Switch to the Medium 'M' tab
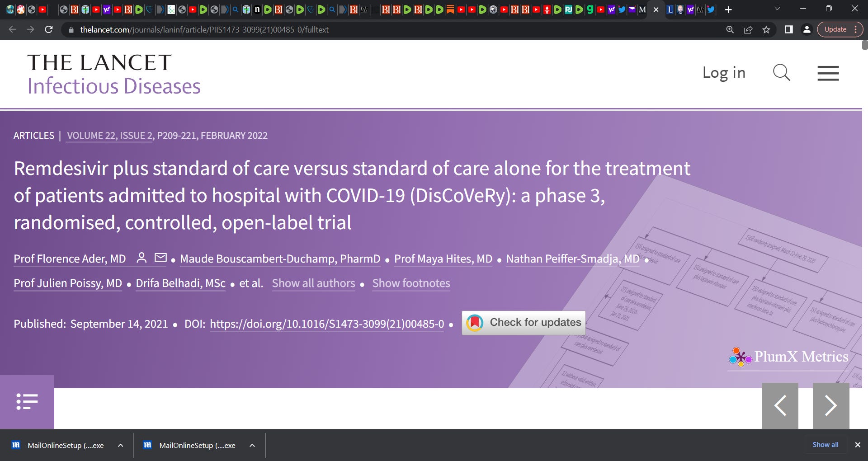Viewport: 868px width, 461px height. (x=642, y=9)
